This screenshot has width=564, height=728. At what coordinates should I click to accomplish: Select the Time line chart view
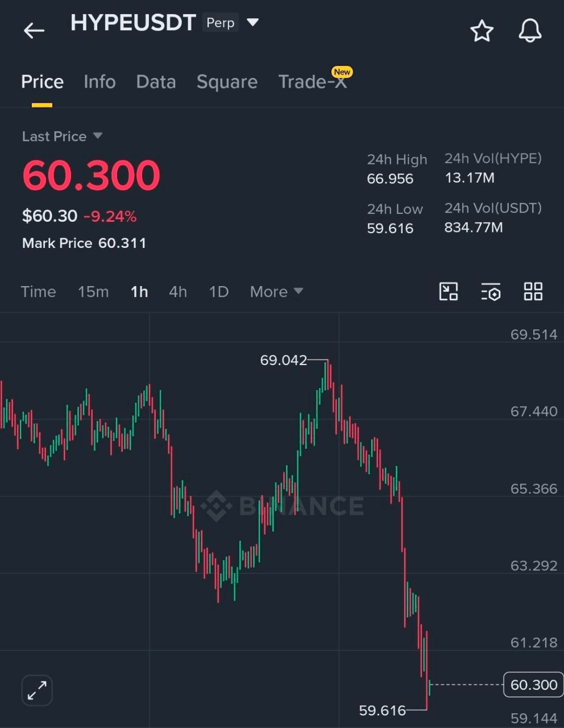pos(39,292)
